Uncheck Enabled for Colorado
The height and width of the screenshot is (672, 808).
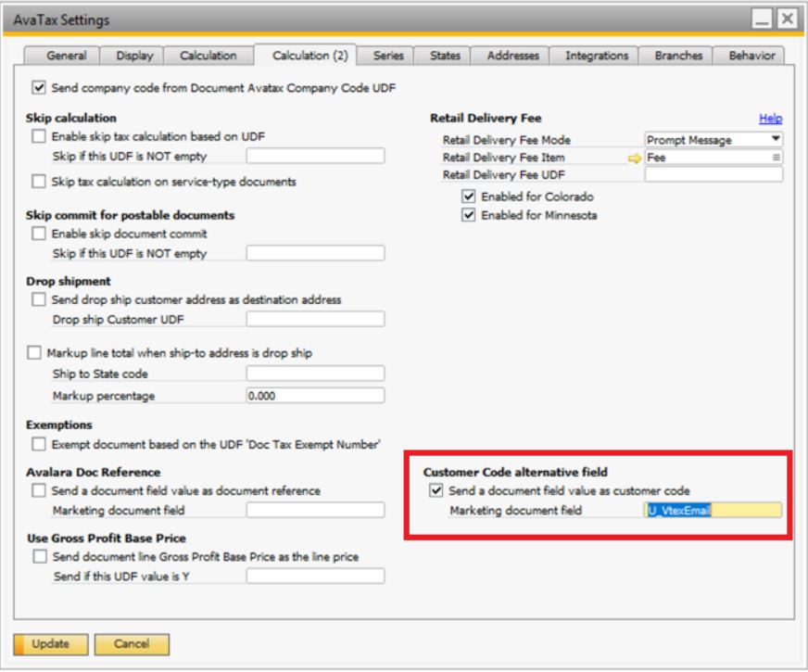469,197
